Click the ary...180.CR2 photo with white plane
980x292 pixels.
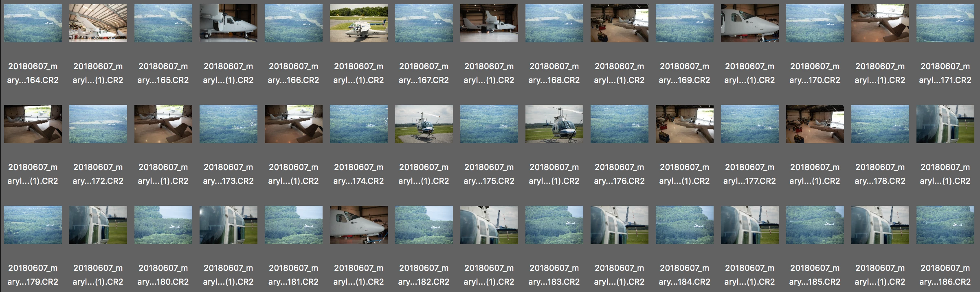point(163,225)
